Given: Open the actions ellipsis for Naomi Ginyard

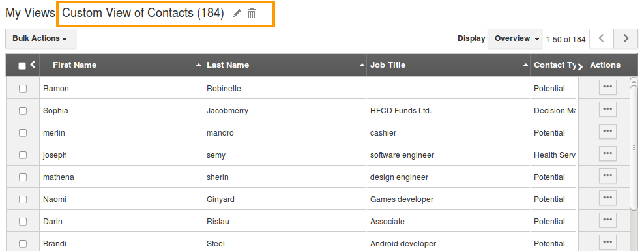Looking at the screenshot, I should coord(608,198).
